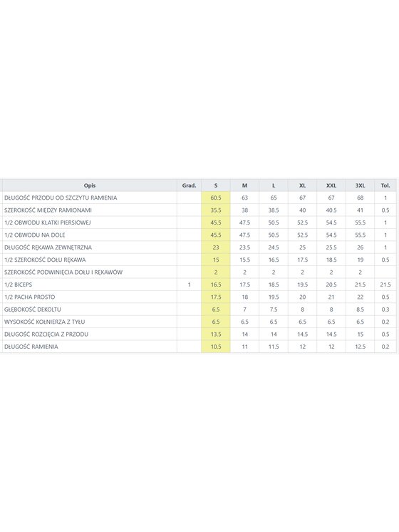The width and height of the screenshot is (399, 532).
Task: Click the WYSOKOŚĆ KOŁNIERZA Z TYŁU row
Action: point(199,322)
